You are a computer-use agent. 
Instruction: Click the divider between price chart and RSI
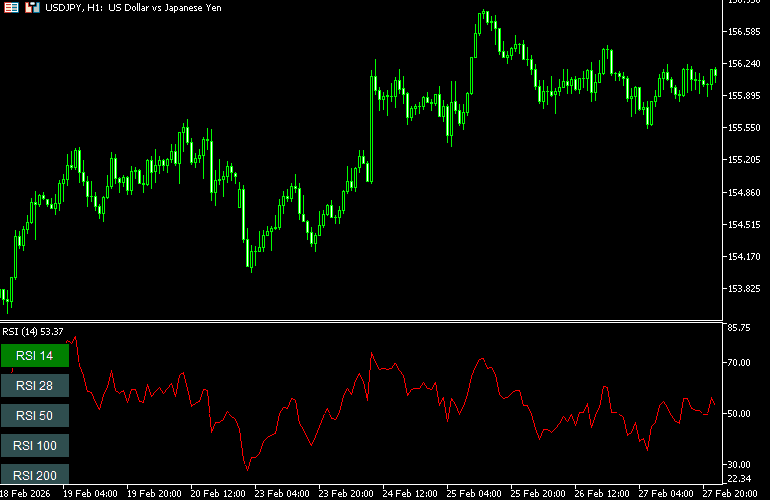(x=360, y=321)
